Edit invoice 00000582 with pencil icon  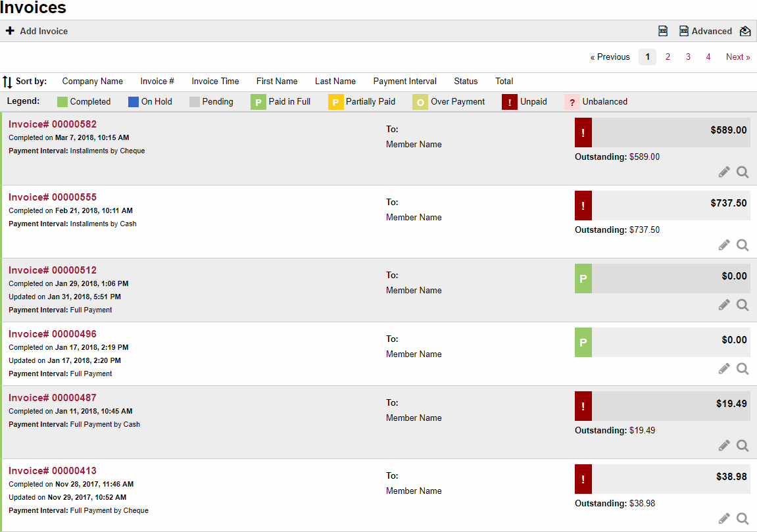(724, 172)
